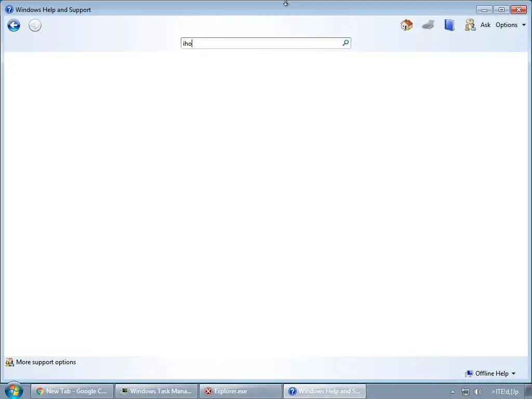Click the Help question mark title bar icon
The height and width of the screenshot is (399, 532).
(x=9, y=9)
